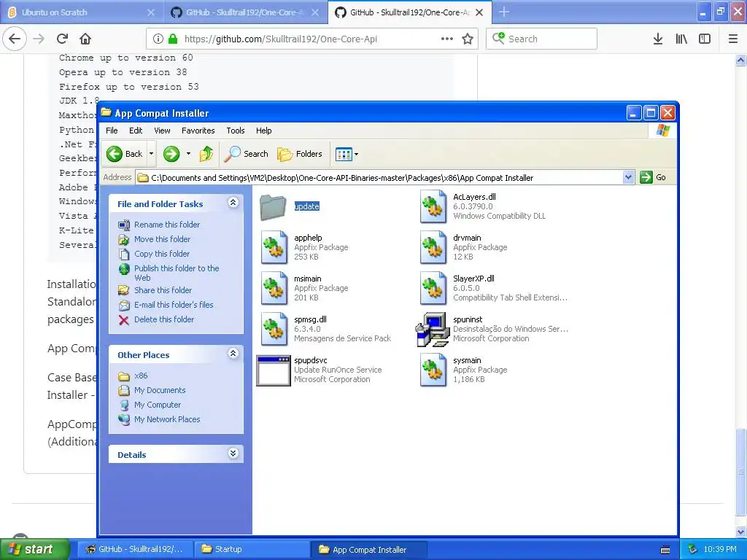Open the Tools menu in Explorer

(236, 131)
